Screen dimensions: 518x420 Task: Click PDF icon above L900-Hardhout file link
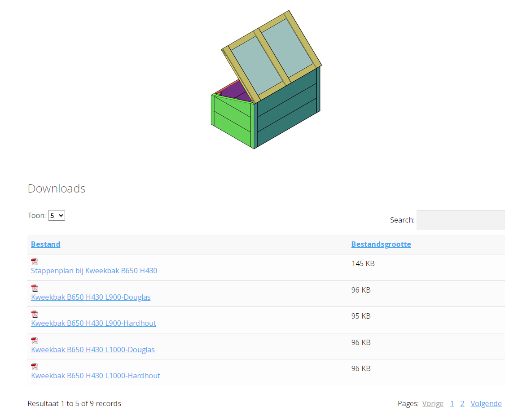pyautogui.click(x=35, y=314)
